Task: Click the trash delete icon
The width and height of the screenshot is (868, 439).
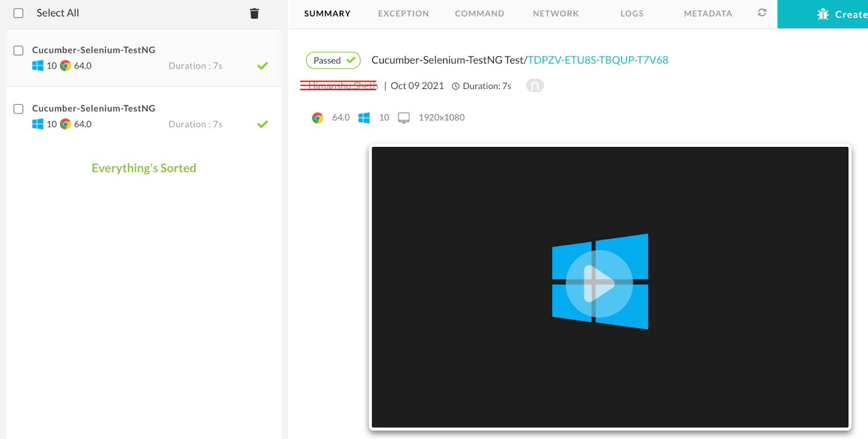Action: click(x=254, y=14)
